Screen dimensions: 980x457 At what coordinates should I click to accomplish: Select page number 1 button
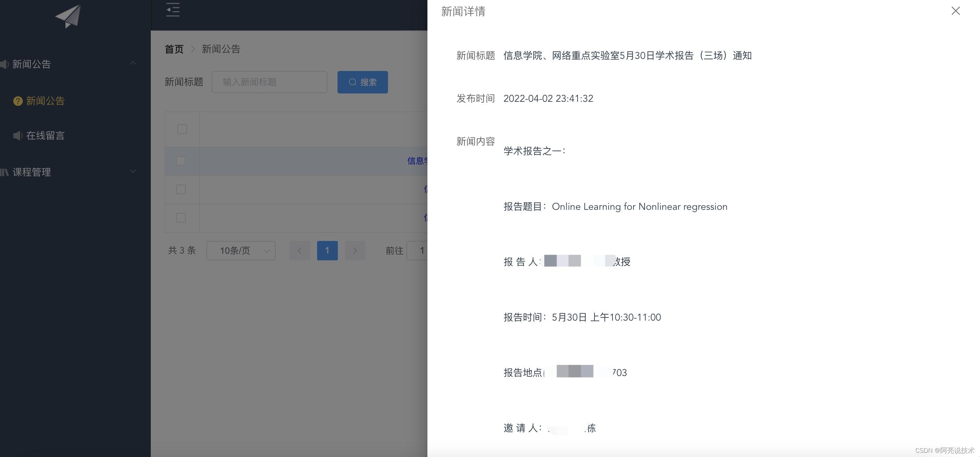327,251
